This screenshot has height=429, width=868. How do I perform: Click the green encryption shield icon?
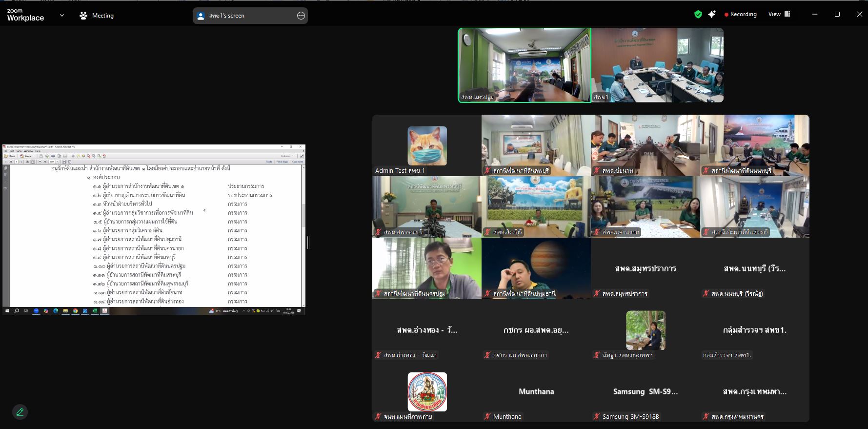[698, 15]
